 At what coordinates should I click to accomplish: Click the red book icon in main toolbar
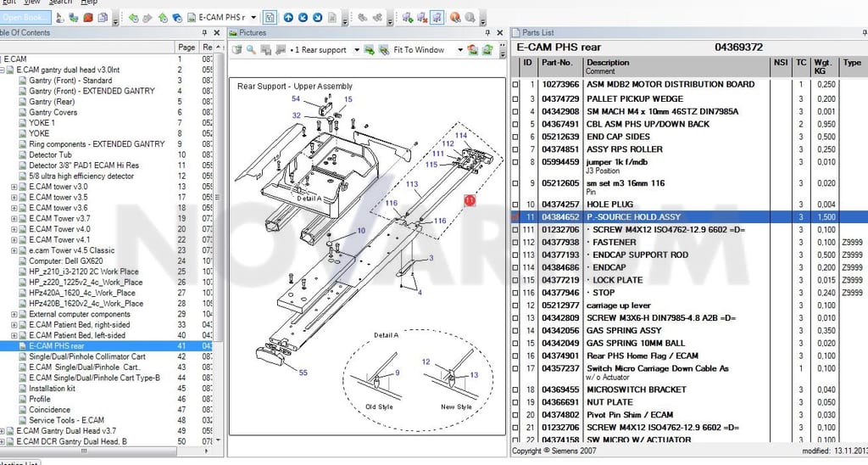[x=88, y=18]
